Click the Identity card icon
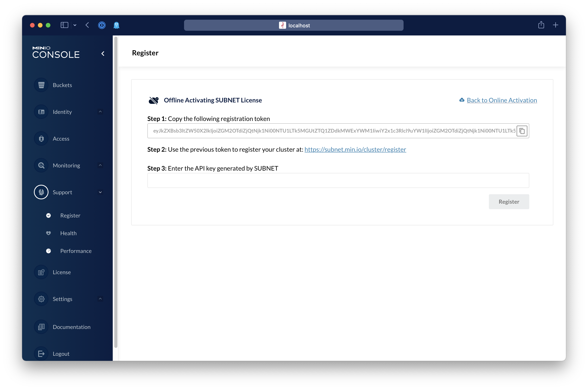The height and width of the screenshot is (390, 588). pos(41,112)
